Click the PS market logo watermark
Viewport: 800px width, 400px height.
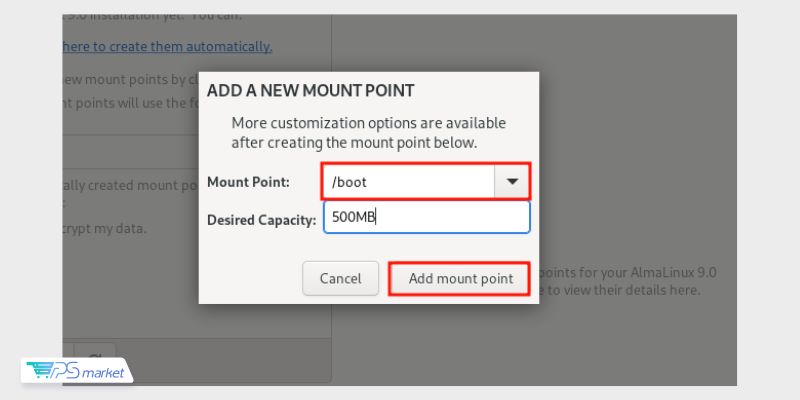tap(77, 371)
